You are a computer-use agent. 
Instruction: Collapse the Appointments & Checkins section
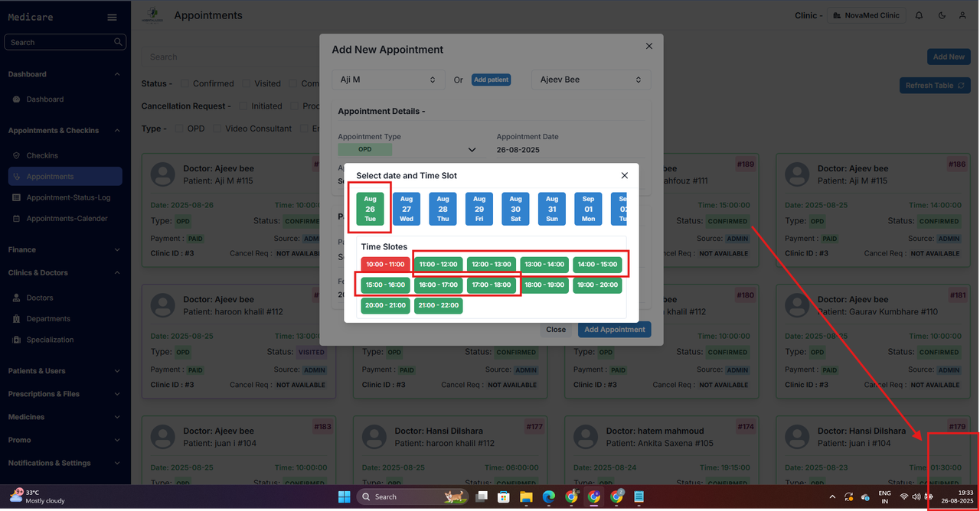pos(117,131)
